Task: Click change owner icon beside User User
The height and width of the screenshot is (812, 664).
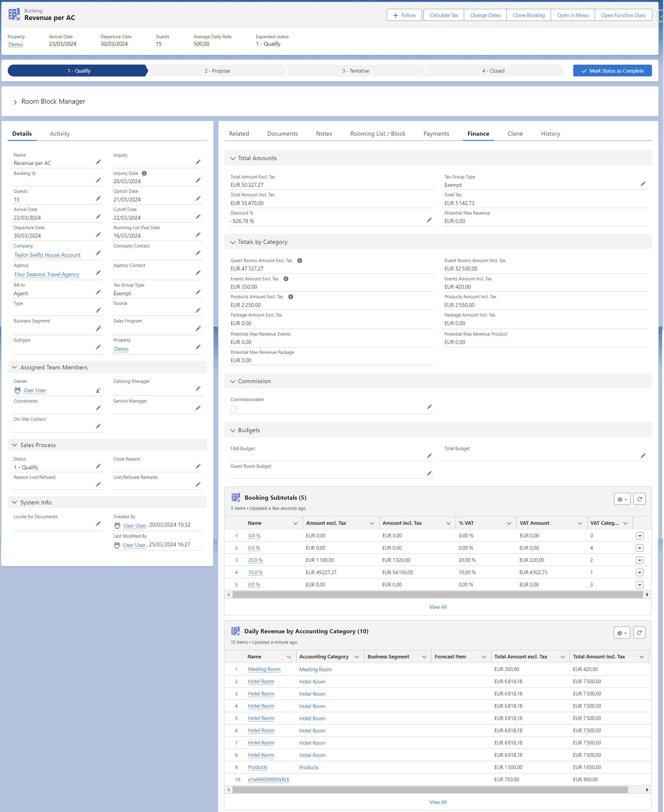Action: click(x=98, y=391)
